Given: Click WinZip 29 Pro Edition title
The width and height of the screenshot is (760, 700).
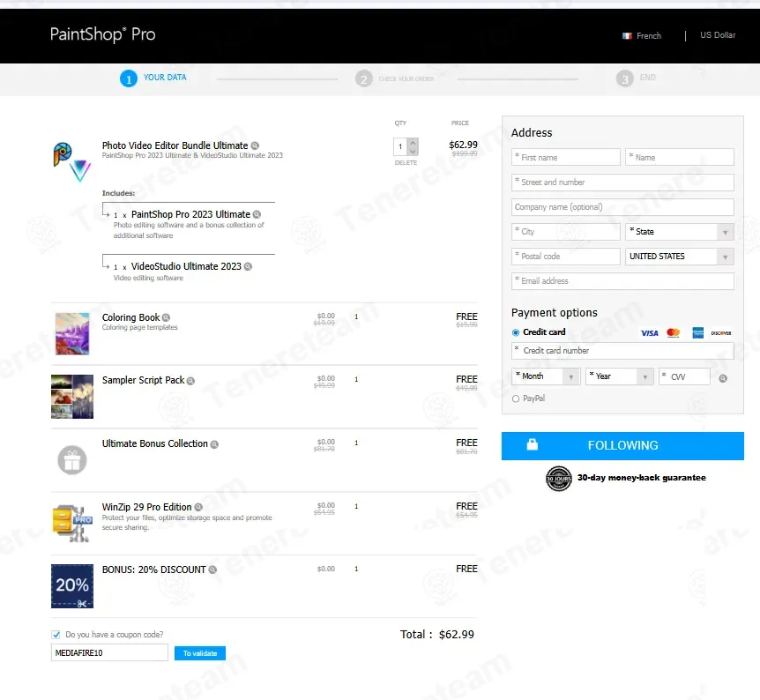Looking at the screenshot, I should click(x=146, y=507).
